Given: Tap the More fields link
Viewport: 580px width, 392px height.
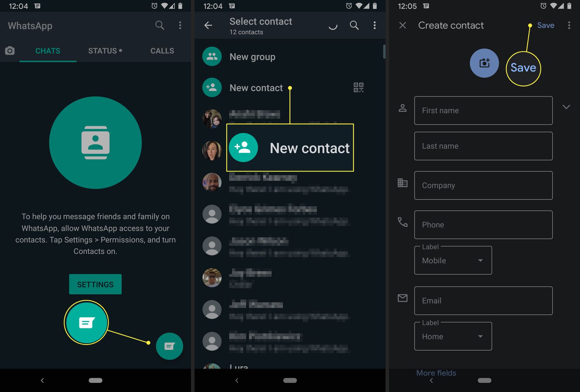Looking at the screenshot, I should click(436, 373).
